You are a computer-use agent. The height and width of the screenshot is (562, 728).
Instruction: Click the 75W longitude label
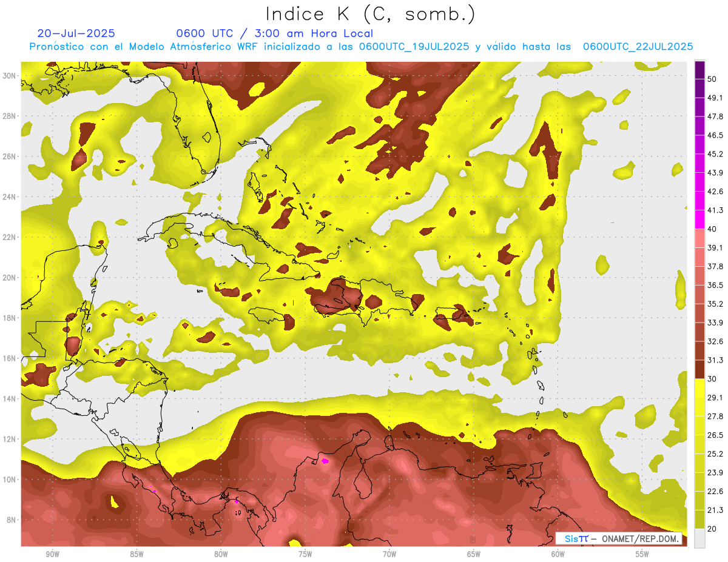305,554
